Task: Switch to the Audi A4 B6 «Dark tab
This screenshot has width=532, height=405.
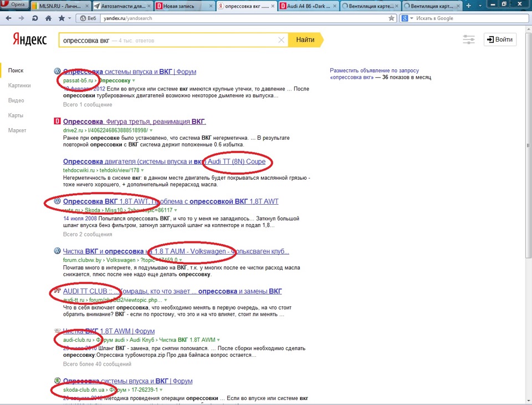Action: (309, 6)
